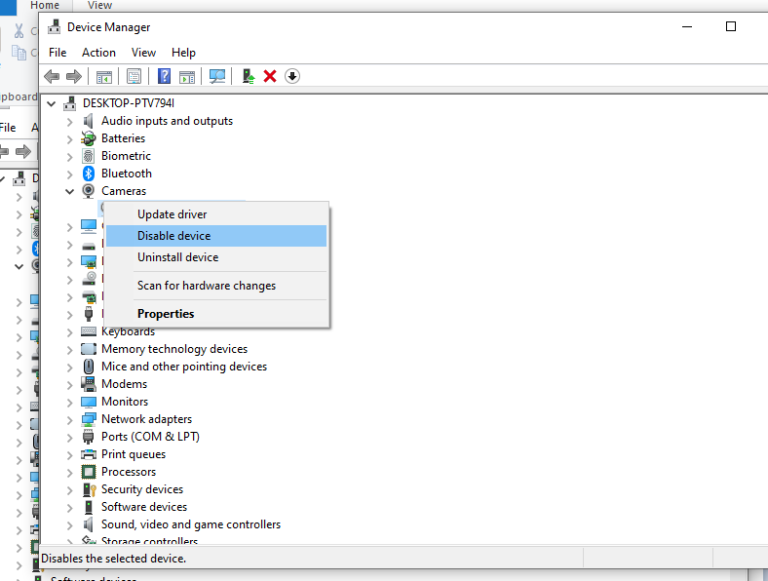Maximize the Device Manager window
768x581 pixels.
click(730, 26)
